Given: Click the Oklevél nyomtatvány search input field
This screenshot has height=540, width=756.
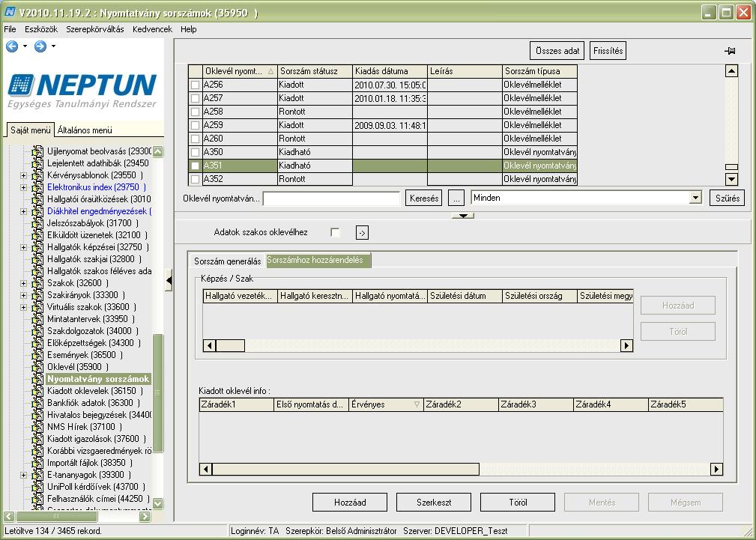Looking at the screenshot, I should point(332,198).
